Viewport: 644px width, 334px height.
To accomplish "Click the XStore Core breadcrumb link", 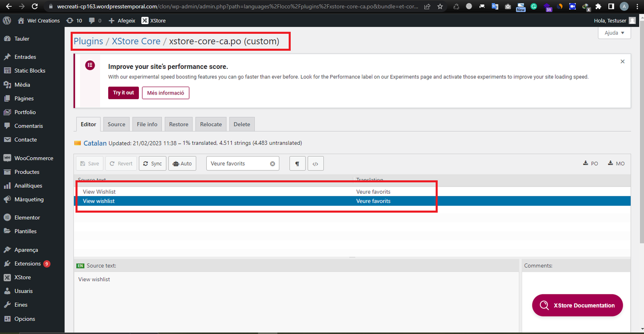I will [x=136, y=41].
